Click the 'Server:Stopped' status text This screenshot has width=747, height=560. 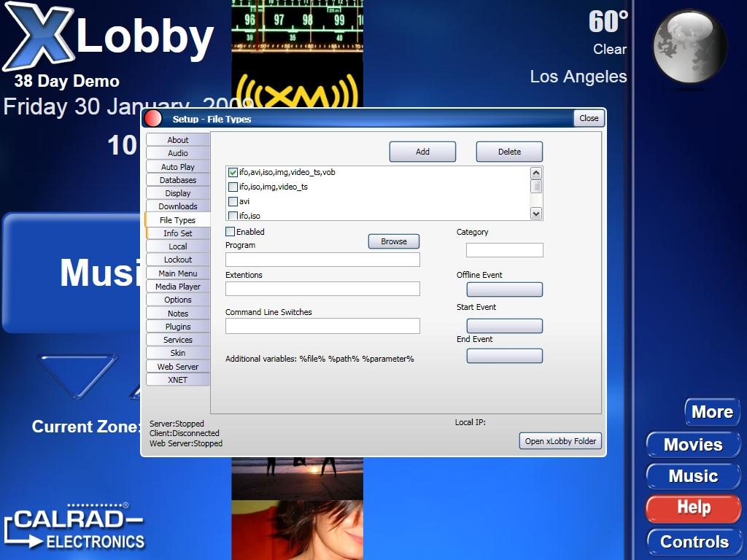177,424
